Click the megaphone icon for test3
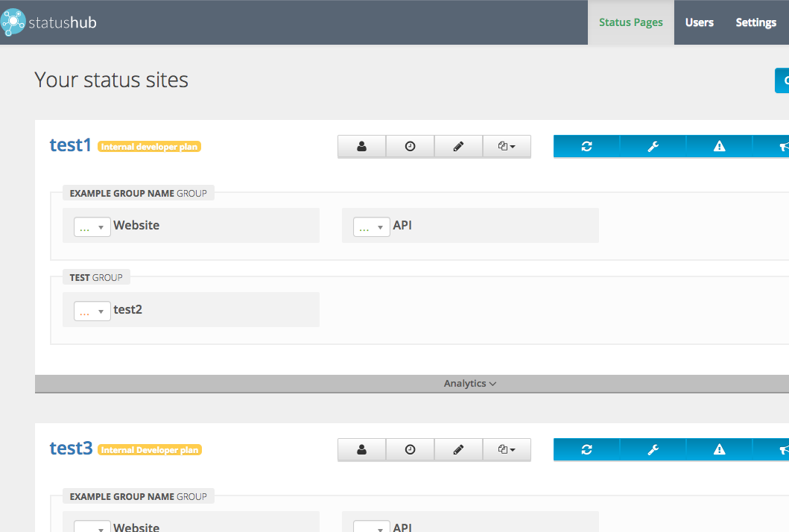Screen dimensions: 789x532 click(x=771, y=449)
